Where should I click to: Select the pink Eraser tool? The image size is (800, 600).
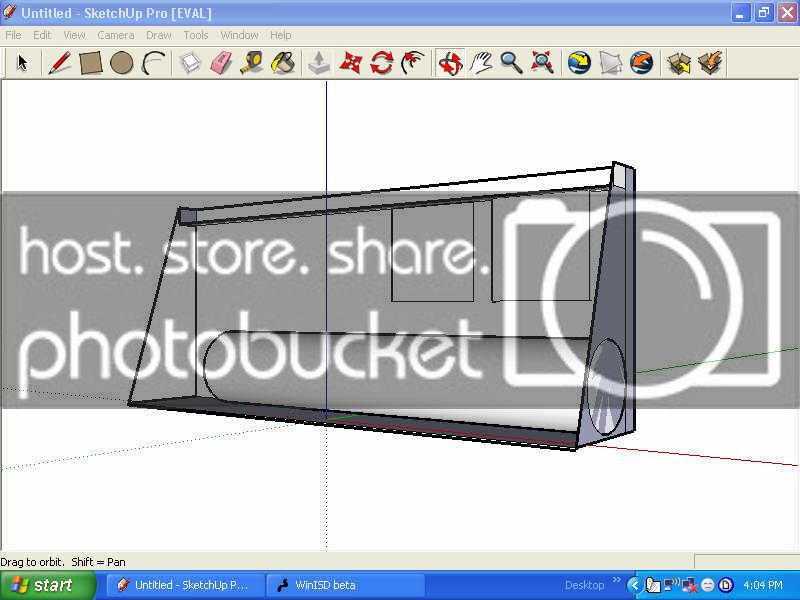coord(221,63)
